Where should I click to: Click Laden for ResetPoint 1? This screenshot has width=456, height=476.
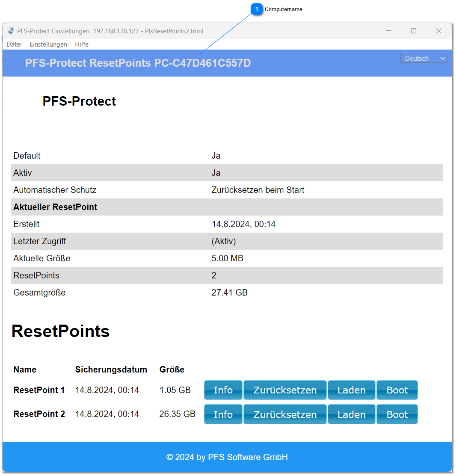352,390
